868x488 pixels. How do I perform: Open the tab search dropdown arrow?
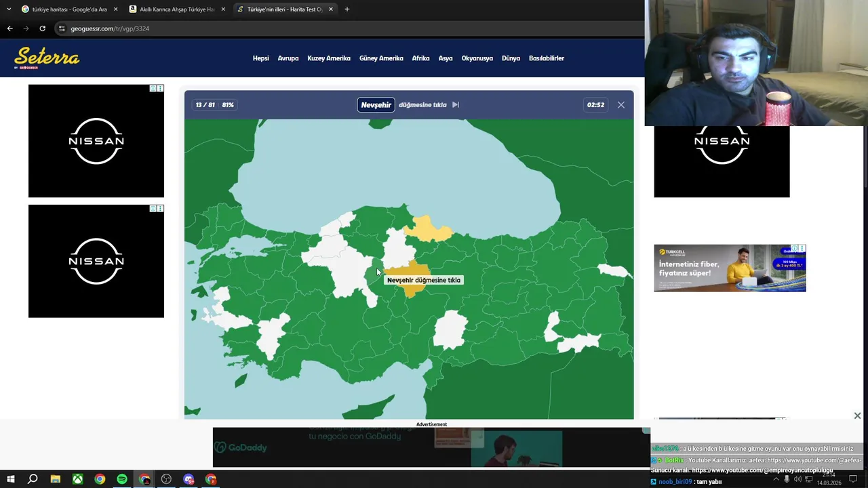pos(9,9)
